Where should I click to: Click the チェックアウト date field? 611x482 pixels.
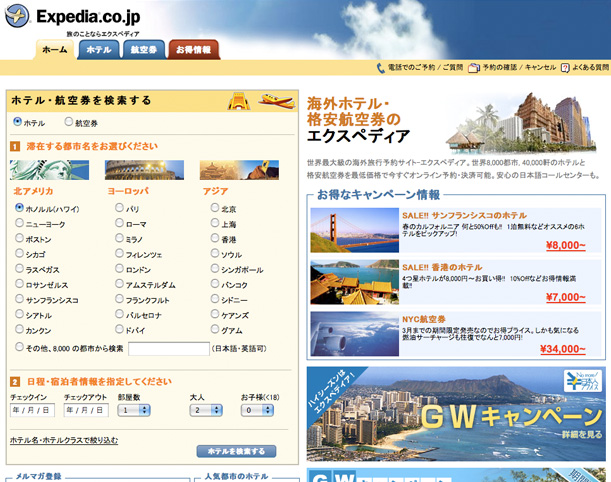[x=86, y=410]
